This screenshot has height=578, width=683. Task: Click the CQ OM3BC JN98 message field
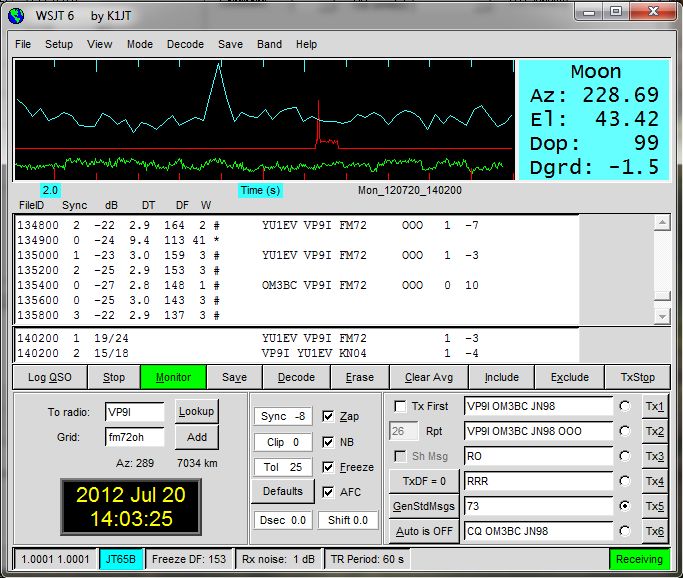[x=538, y=531]
